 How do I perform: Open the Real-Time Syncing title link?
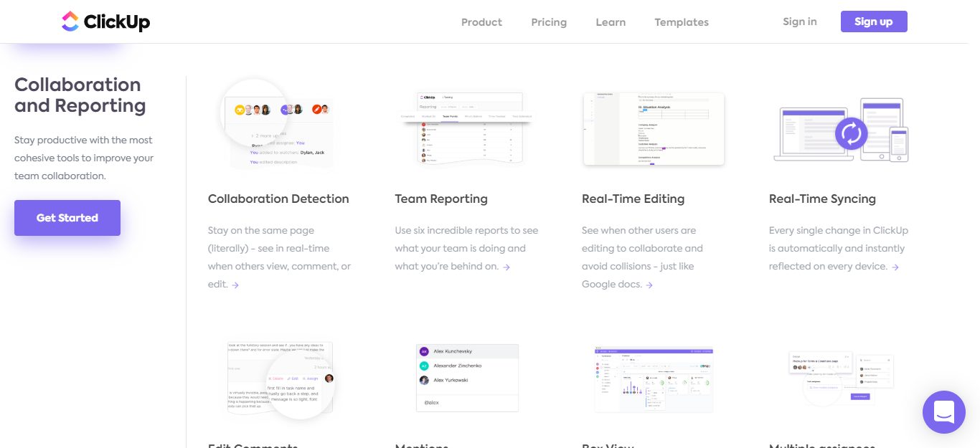click(x=822, y=199)
